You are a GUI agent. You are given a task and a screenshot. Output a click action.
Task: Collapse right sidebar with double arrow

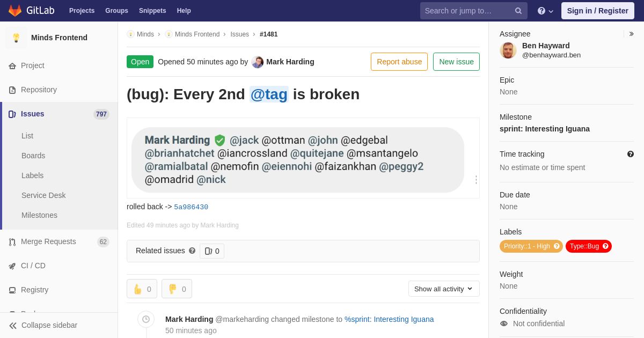coord(631,34)
